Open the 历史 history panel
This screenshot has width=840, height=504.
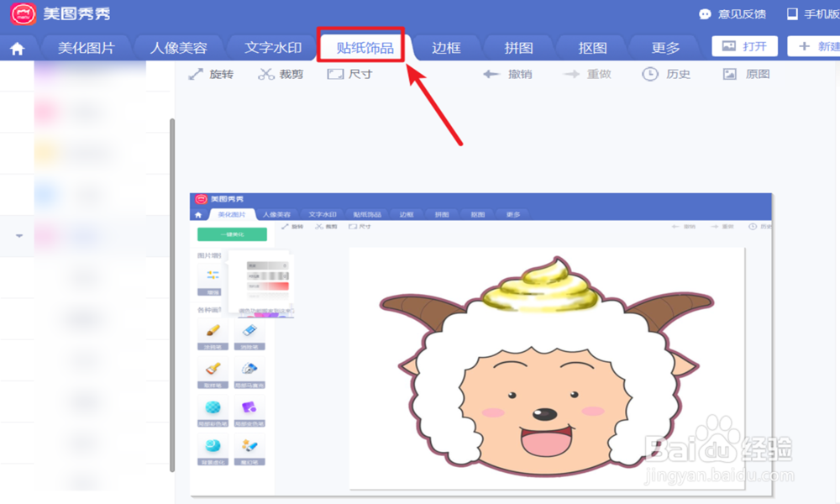(x=666, y=75)
